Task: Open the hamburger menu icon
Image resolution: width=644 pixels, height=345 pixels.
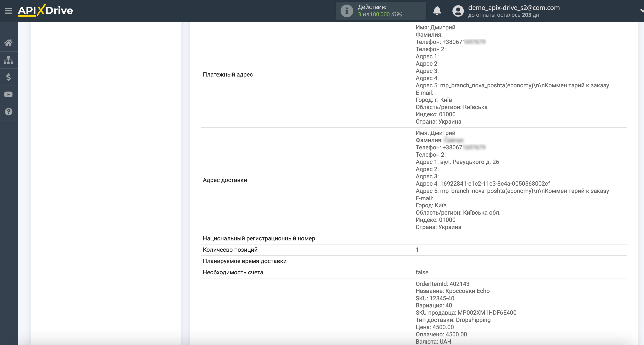Action: [x=9, y=10]
